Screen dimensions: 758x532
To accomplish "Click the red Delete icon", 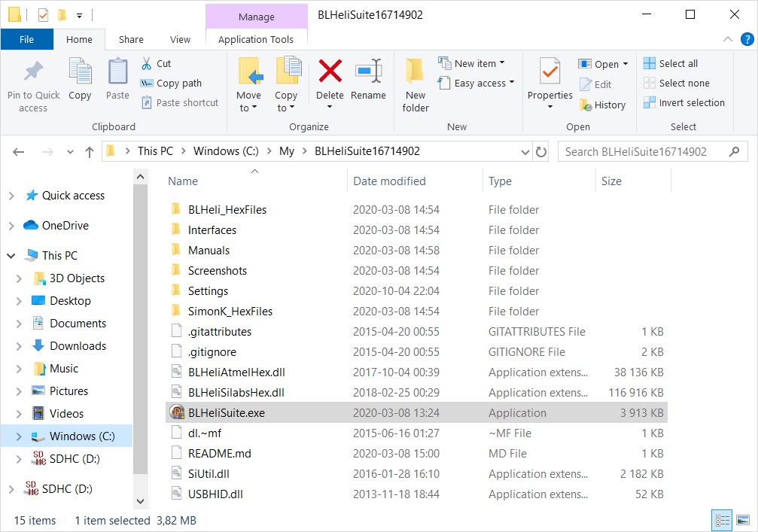I will tap(330, 71).
